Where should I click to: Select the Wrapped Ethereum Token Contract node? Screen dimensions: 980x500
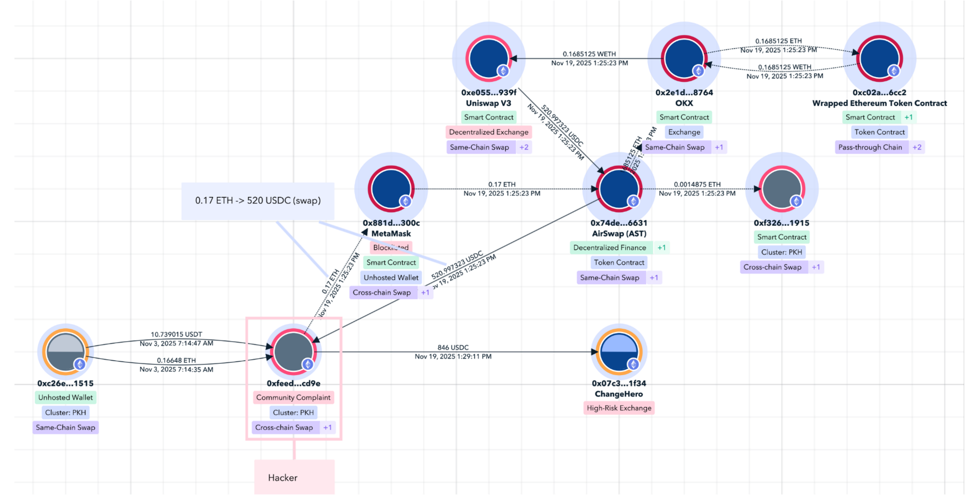point(879,59)
